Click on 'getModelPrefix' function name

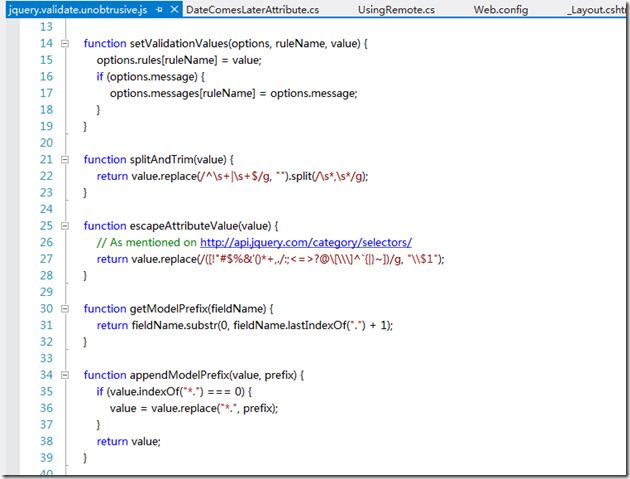(x=169, y=309)
